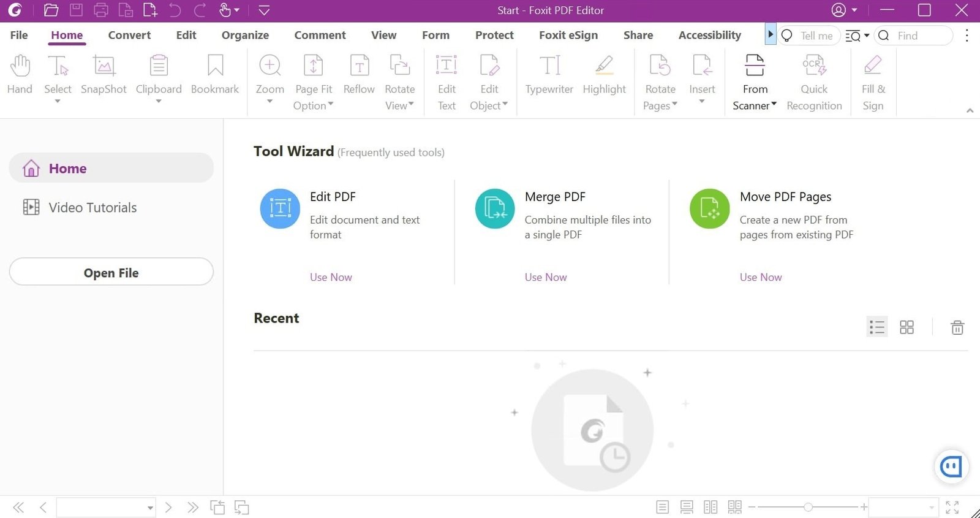980x518 pixels.
Task: Add a Bookmark from the ribbon
Action: click(x=215, y=75)
